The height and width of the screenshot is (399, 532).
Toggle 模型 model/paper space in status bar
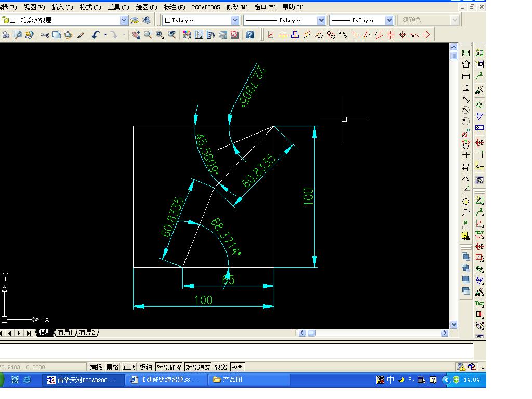point(237,367)
